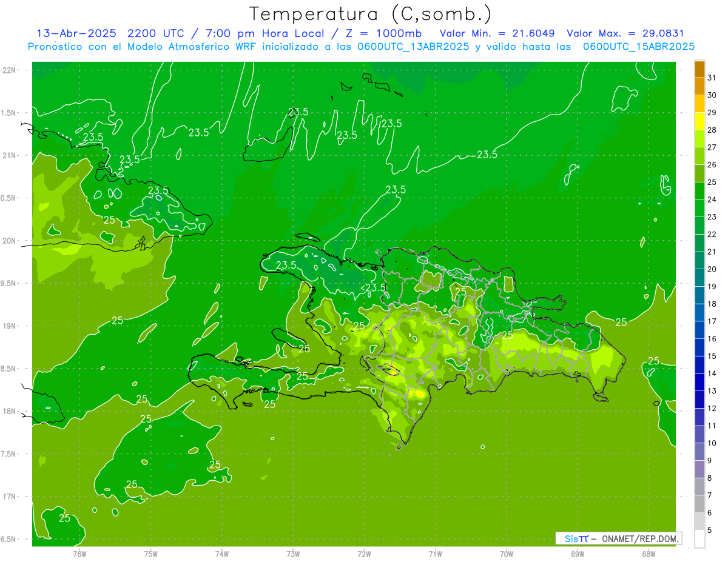Click the 'Valor Min. = 21.6049' readout
Image resolution: width=728 pixels, height=562 pixels.
tap(497, 33)
